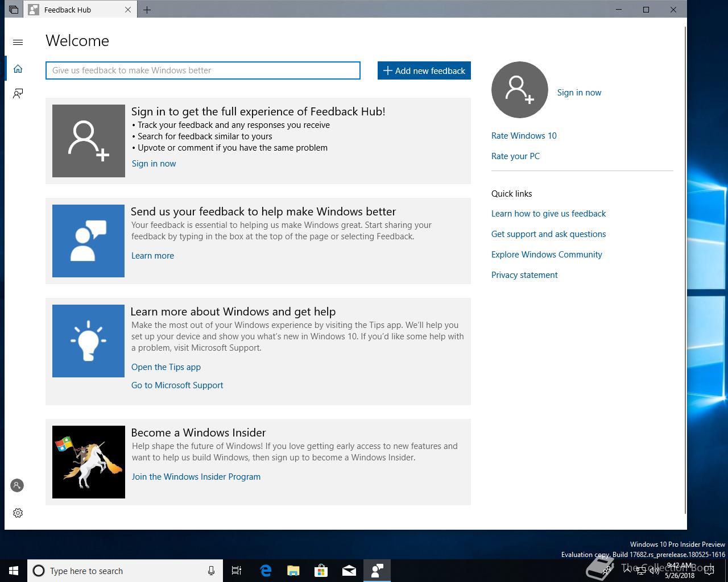
Task: Click the ninja cat unicorn image
Action: pyautogui.click(x=89, y=462)
